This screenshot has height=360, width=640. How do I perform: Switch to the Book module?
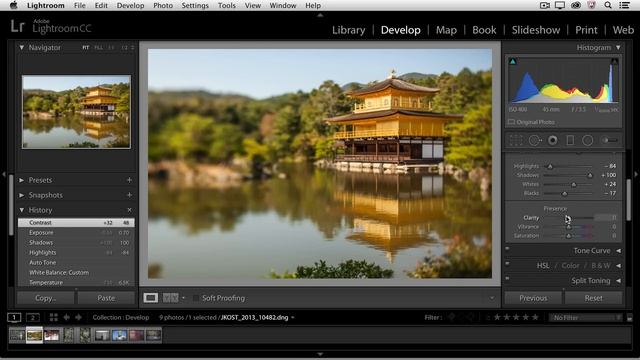484,30
